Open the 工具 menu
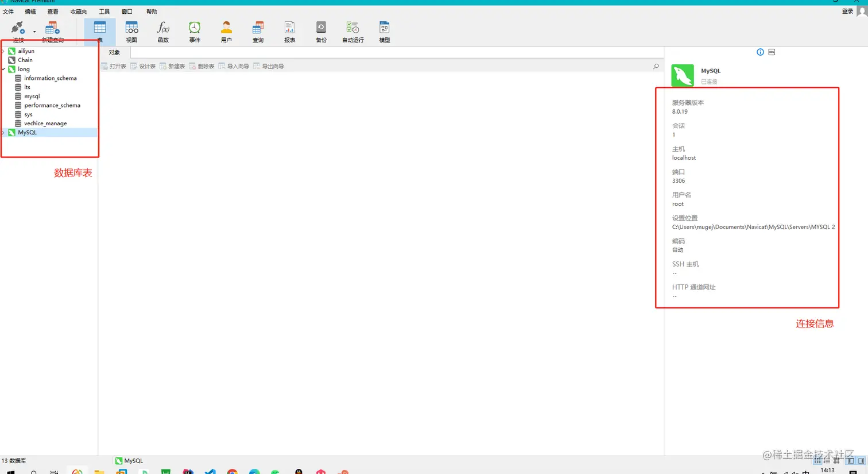The image size is (868, 474). pos(104,11)
